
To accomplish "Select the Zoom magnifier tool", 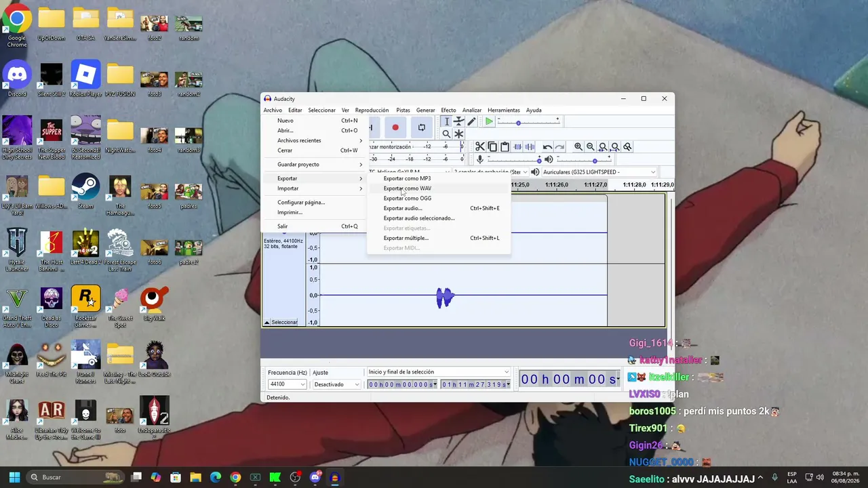I will click(446, 134).
